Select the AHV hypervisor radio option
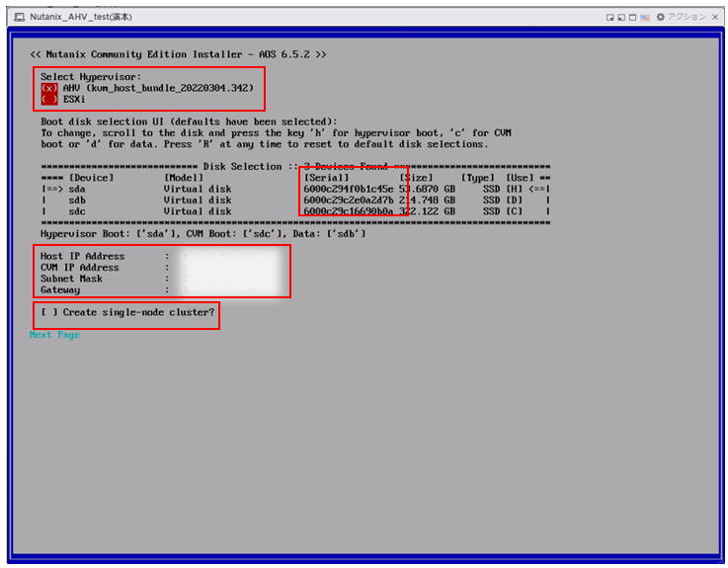The width and height of the screenshot is (728, 568). tap(49, 88)
